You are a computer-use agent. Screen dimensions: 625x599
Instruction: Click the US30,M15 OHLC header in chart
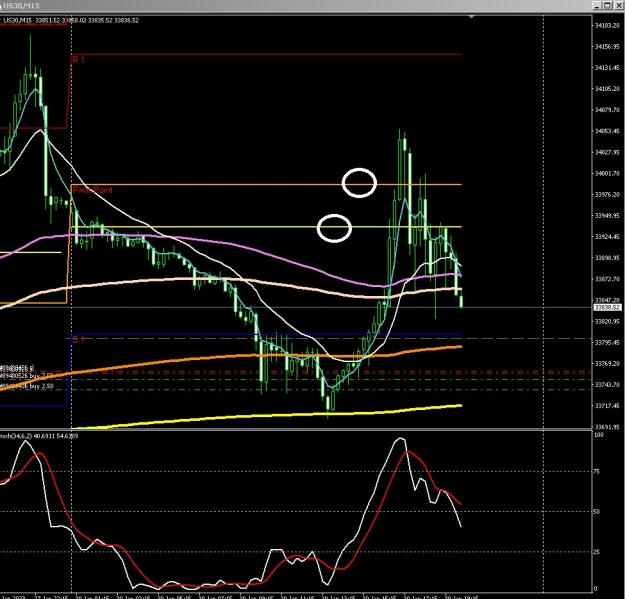[x=71, y=20]
